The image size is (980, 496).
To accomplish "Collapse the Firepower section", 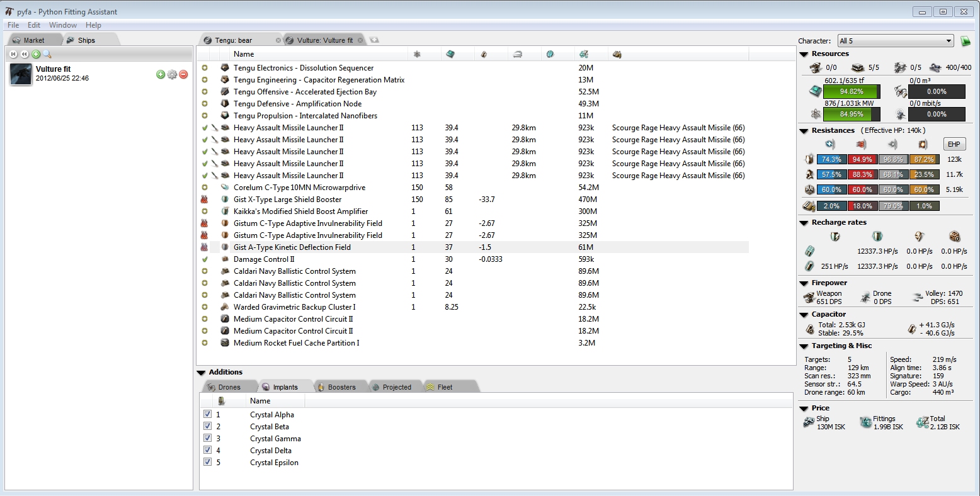I will (804, 283).
